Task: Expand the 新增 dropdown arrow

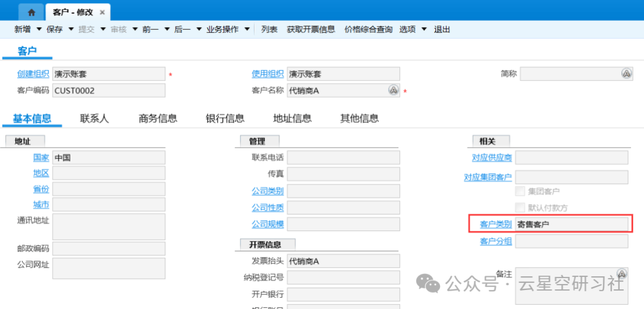Action: pos(39,29)
